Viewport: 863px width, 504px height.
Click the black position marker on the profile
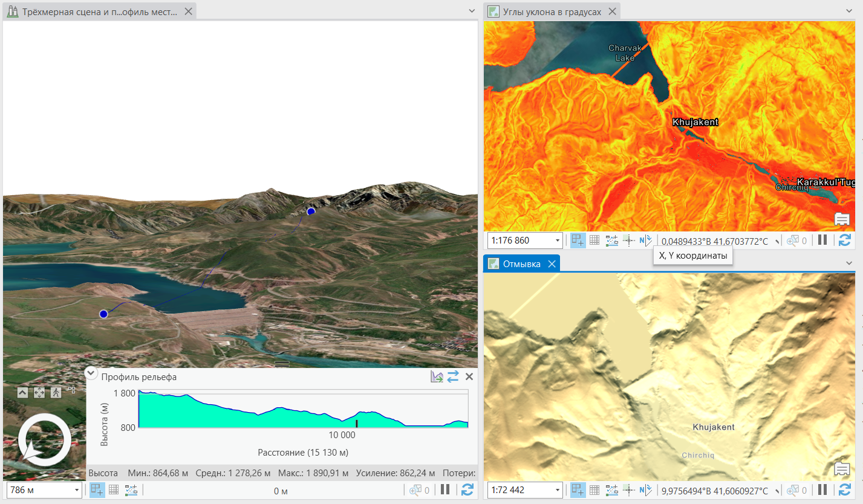tap(357, 424)
